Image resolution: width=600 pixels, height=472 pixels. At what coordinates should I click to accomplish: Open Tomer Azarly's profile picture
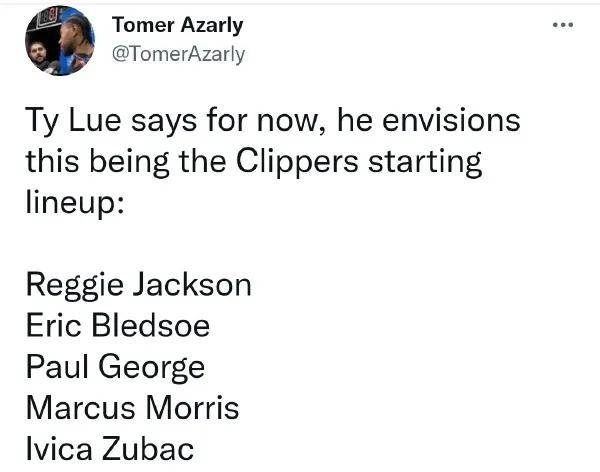[60, 41]
